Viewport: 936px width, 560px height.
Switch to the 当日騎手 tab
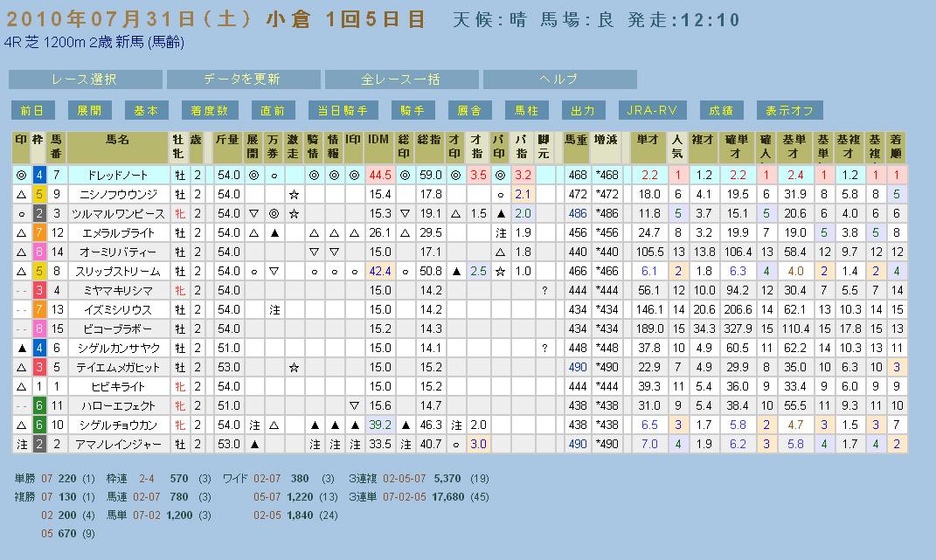343,110
